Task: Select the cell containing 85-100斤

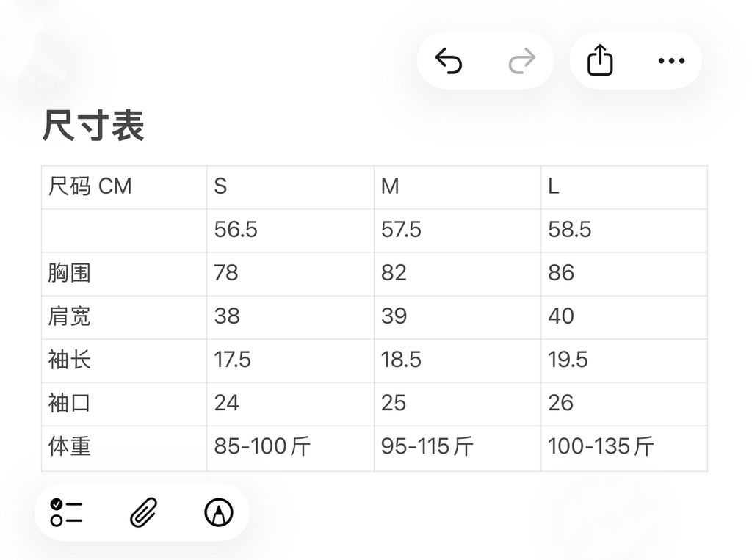Action: click(x=261, y=447)
